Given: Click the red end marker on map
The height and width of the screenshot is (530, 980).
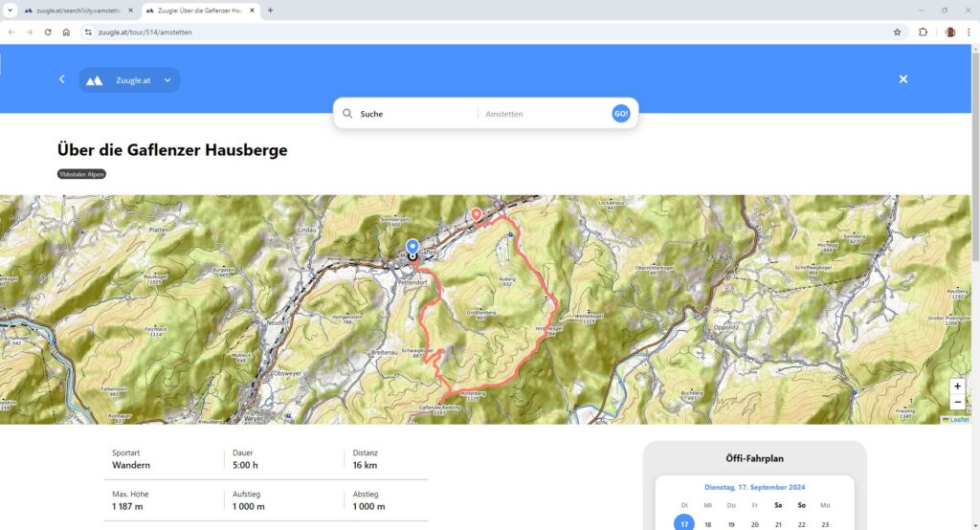Looking at the screenshot, I should pos(477,215).
